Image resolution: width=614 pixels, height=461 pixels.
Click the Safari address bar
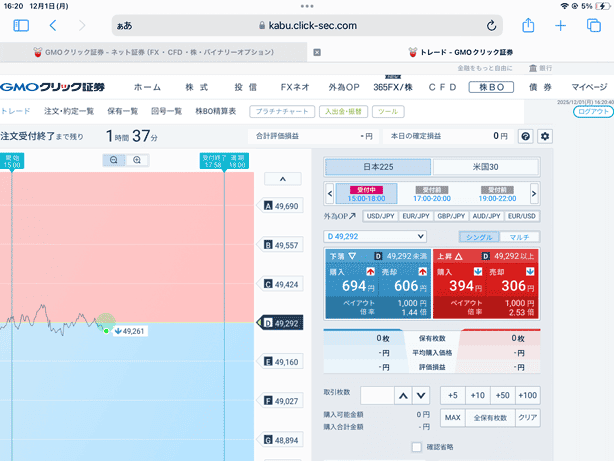[307, 25]
